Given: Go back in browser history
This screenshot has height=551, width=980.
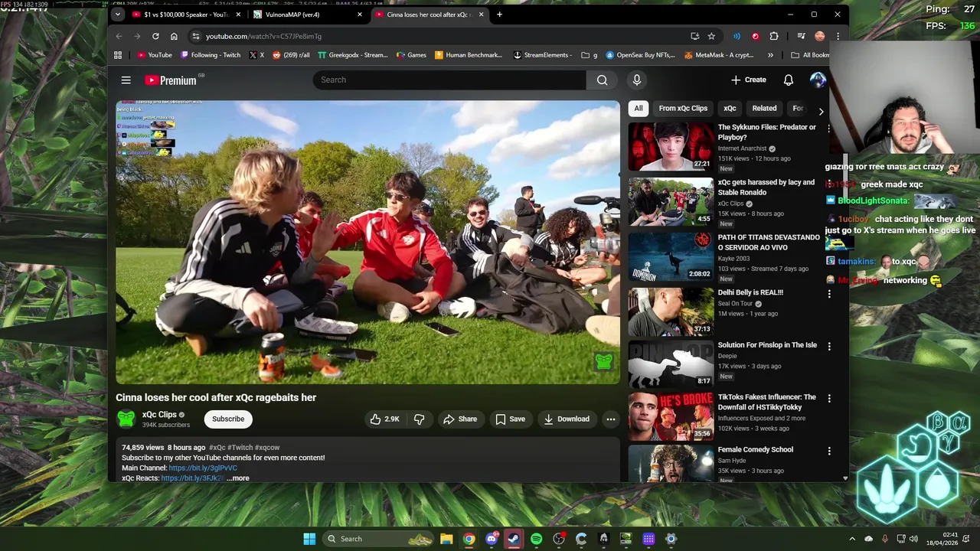Looking at the screenshot, I should [119, 36].
